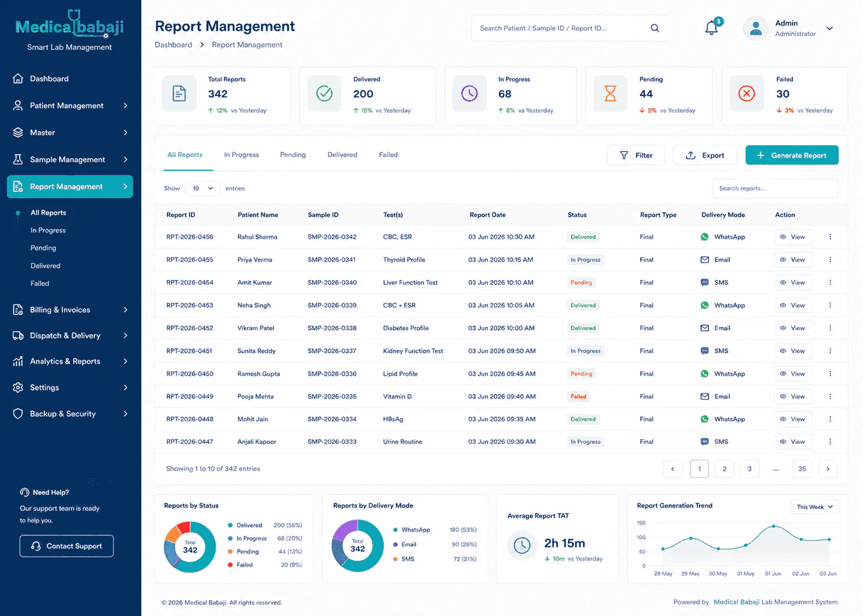This screenshot has height=616, width=863.
Task: Click the 01 Jun peak point on trend chart
Action: coord(773,526)
